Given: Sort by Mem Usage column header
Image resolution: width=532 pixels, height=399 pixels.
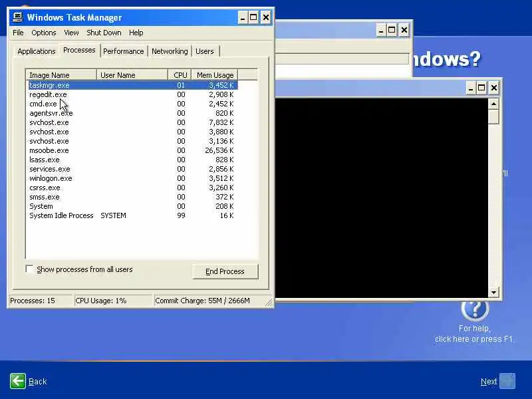Looking at the screenshot, I should (x=215, y=75).
